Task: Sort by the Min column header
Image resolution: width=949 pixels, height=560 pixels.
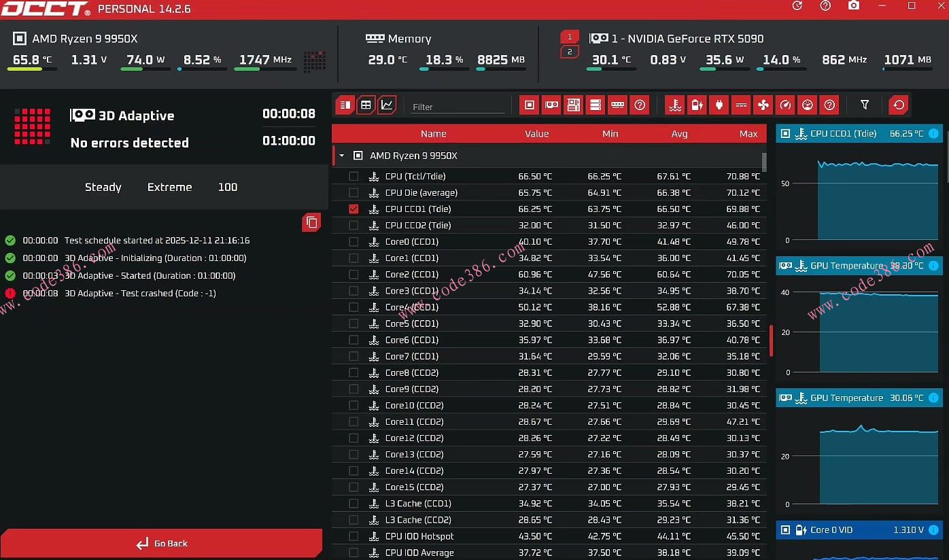Action: 610,134
